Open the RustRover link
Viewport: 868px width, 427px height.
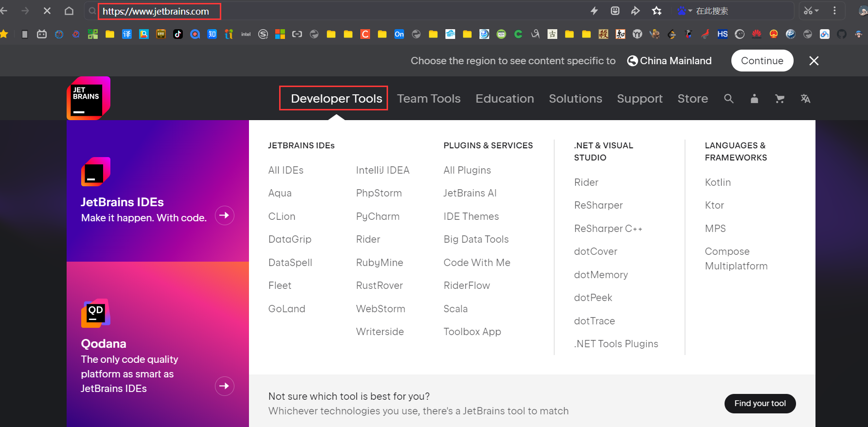[379, 285]
